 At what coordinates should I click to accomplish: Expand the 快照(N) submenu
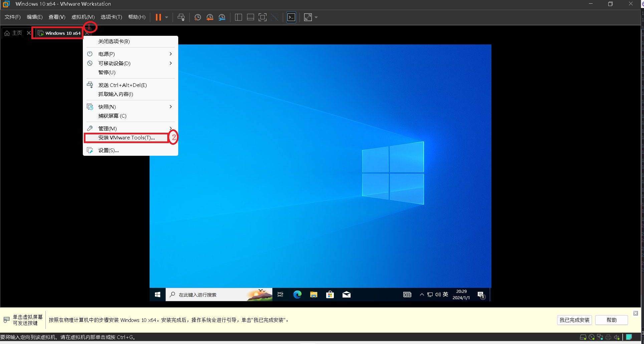tap(131, 107)
